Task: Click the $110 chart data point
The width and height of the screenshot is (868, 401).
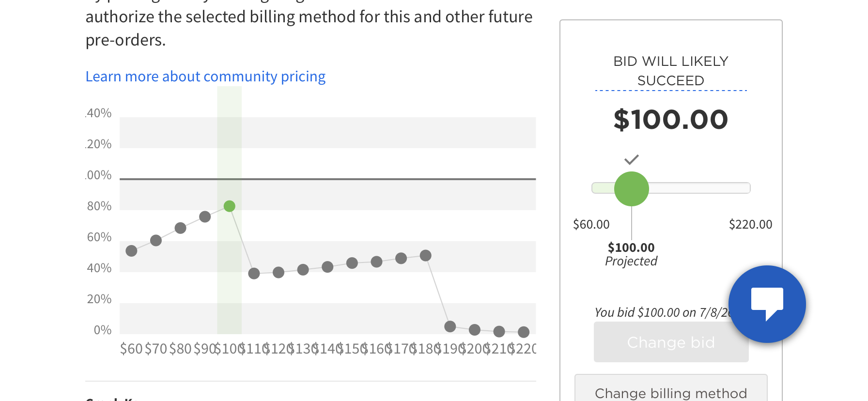Action: point(254,274)
